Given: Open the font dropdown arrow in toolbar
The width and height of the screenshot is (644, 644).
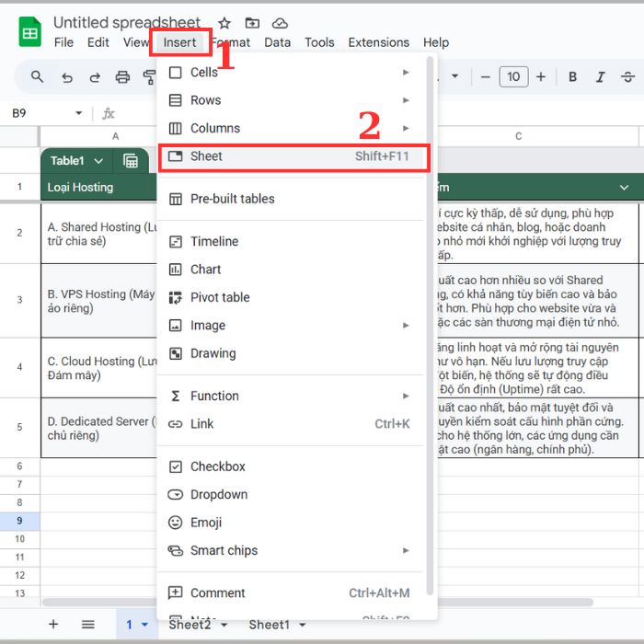Looking at the screenshot, I should 455,76.
